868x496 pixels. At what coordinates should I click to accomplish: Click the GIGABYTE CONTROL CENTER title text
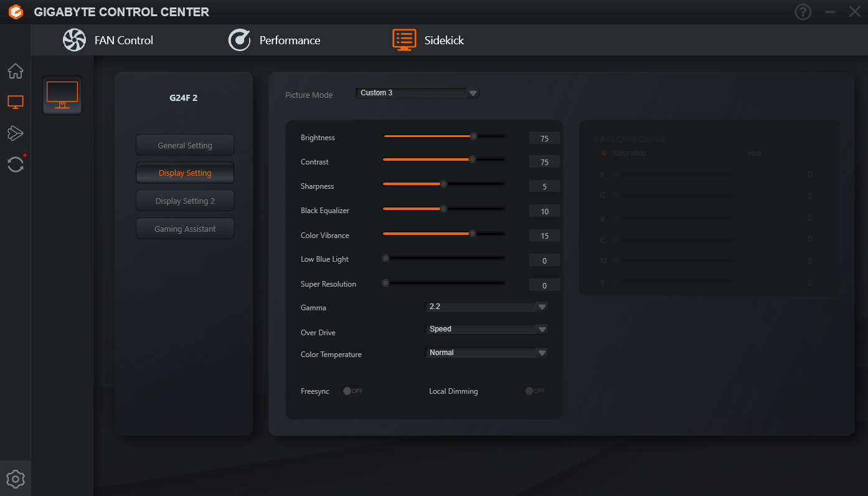point(121,12)
